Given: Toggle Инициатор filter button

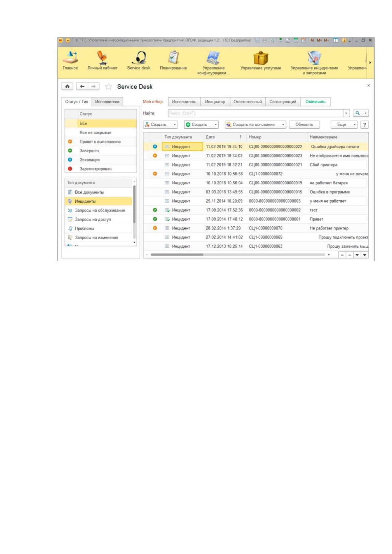Looking at the screenshot, I should tap(215, 102).
